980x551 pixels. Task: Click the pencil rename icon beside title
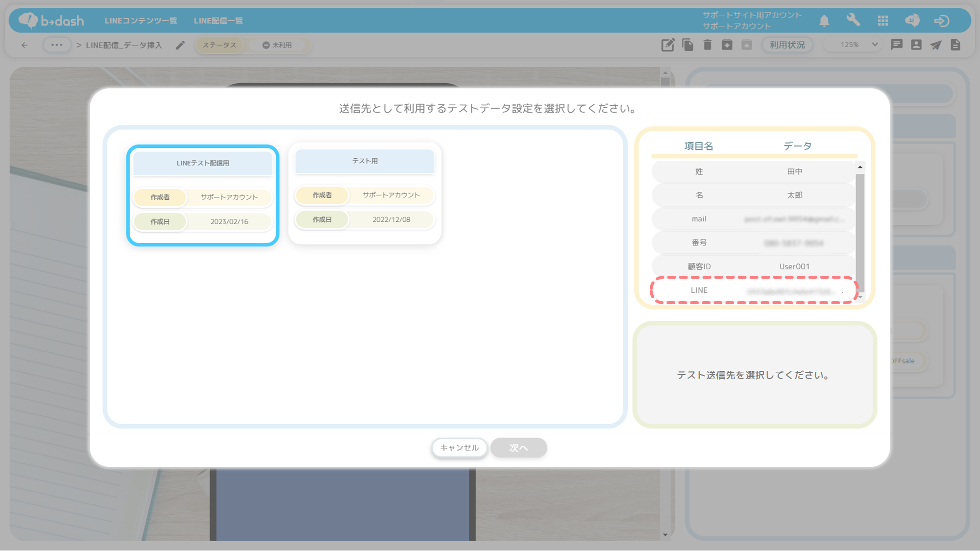pyautogui.click(x=180, y=45)
